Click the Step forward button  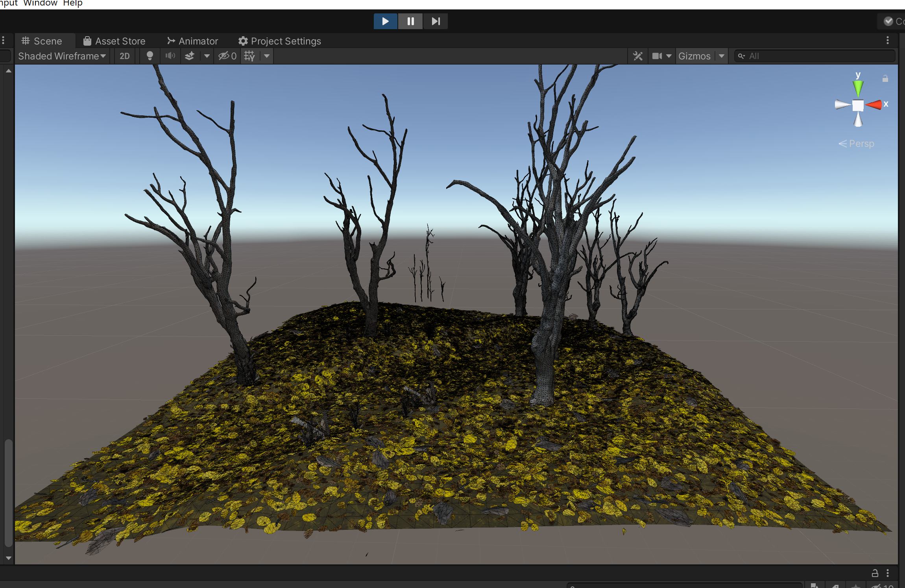436,21
